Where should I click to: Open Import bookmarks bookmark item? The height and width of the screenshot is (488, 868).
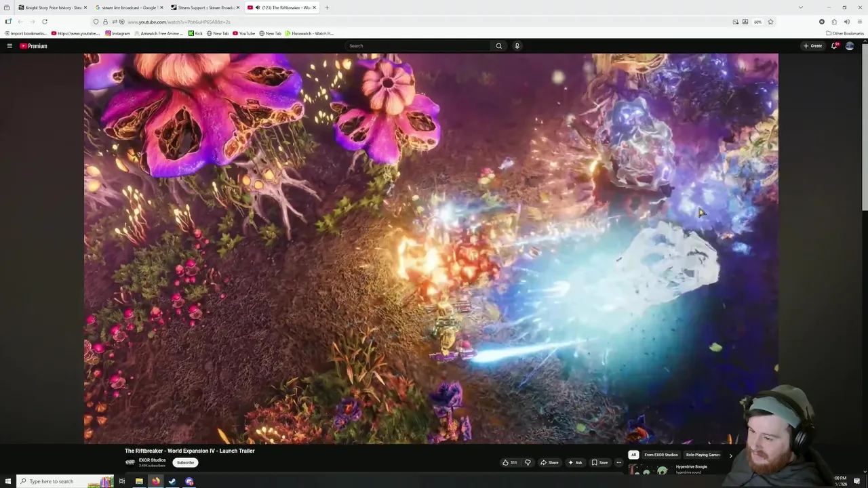26,33
